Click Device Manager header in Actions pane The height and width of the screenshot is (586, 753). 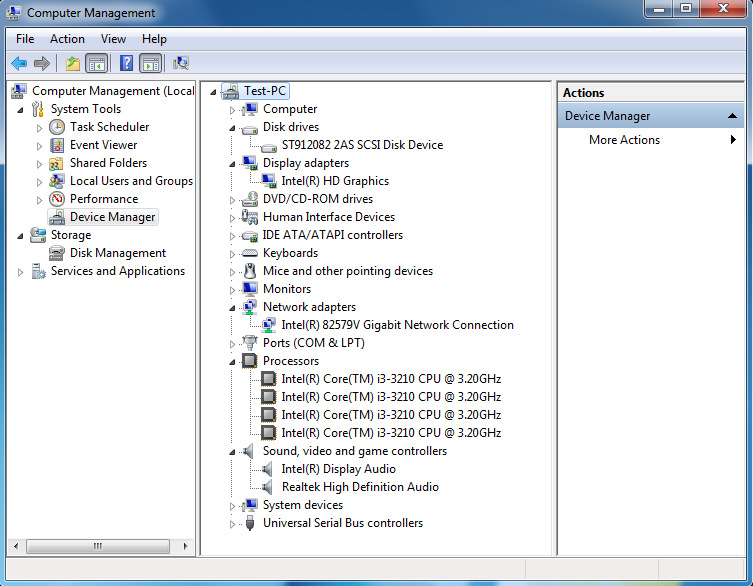pyautogui.click(x=651, y=116)
